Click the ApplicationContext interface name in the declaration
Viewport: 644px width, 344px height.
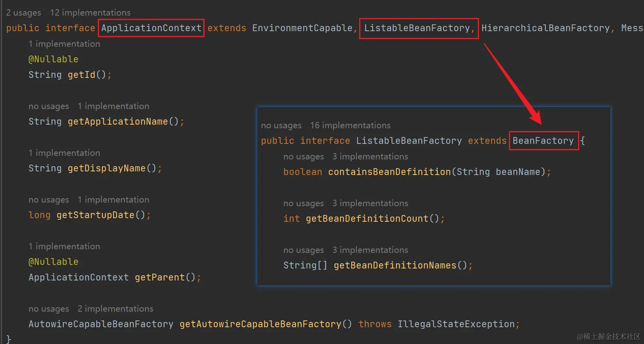click(151, 28)
